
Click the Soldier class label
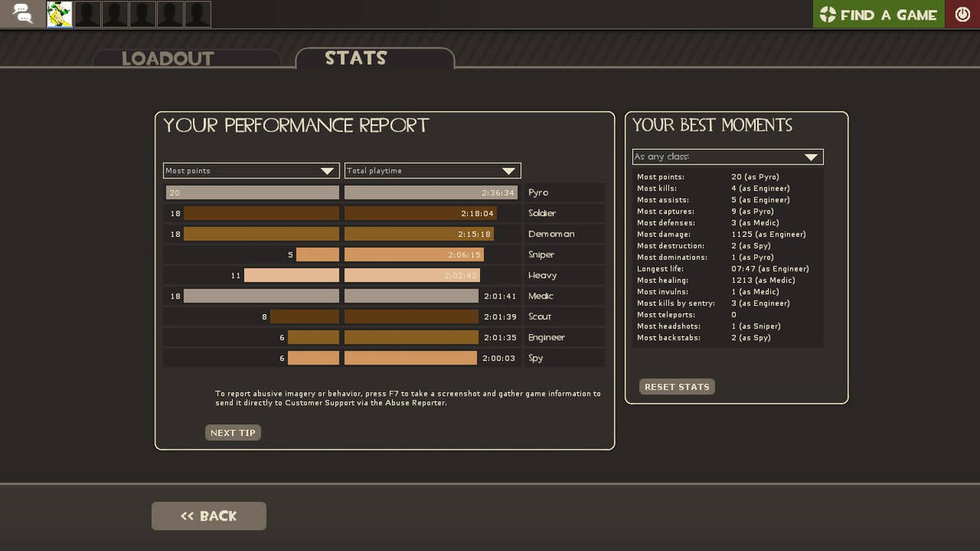pos(542,213)
